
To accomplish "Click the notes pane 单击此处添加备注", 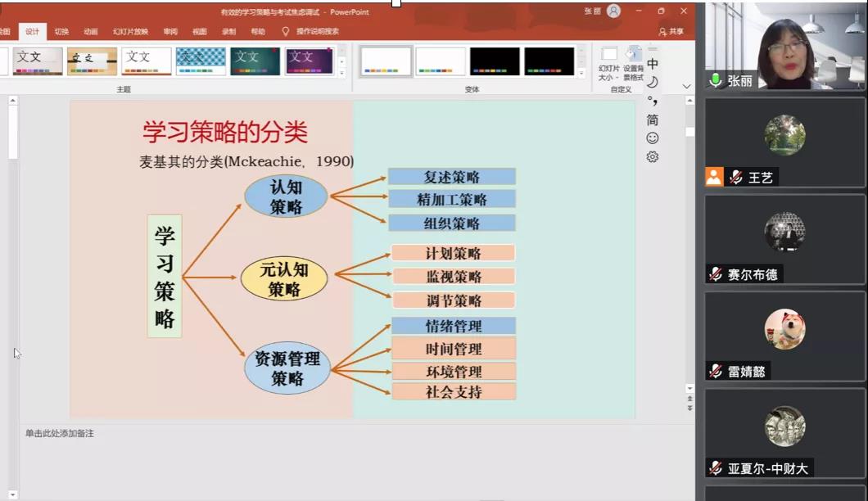I will pos(59,433).
